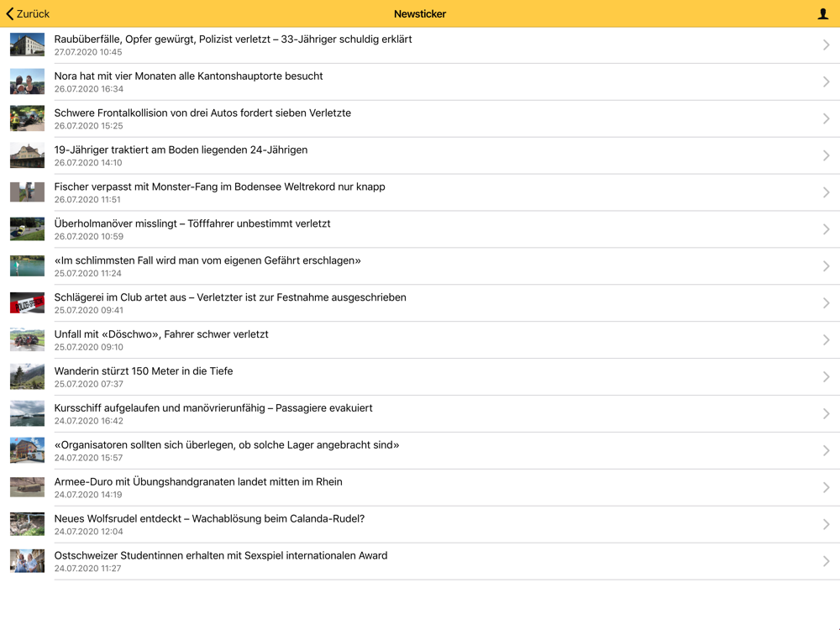Select timestamp 24.07.2020 11:27
This screenshot has width=840, height=630.
(x=88, y=569)
